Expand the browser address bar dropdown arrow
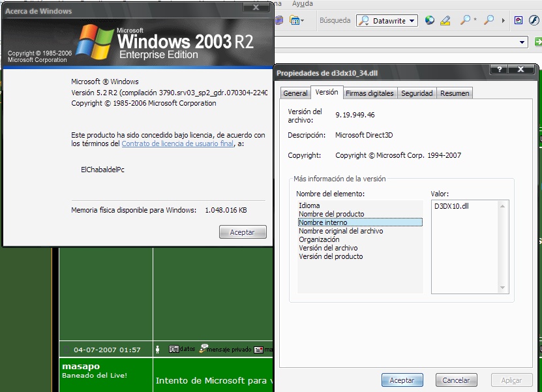 (x=522, y=42)
